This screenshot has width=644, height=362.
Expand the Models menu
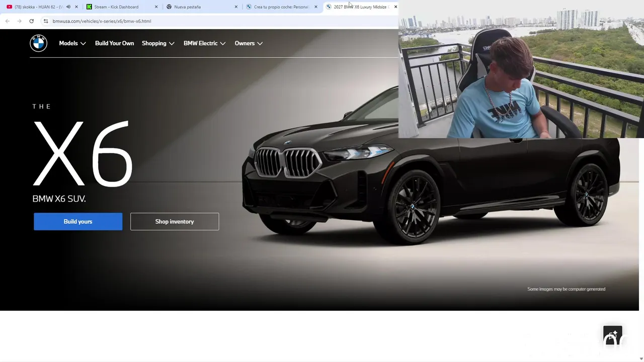72,43
